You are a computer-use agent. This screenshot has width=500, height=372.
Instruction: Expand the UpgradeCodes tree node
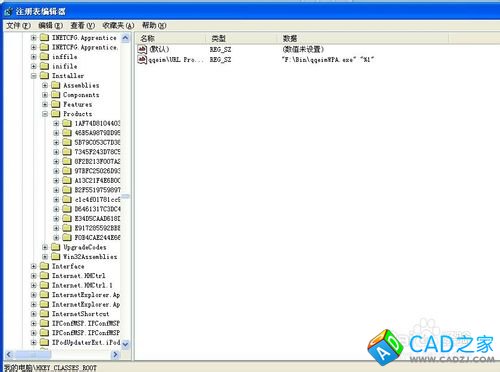tap(45, 247)
